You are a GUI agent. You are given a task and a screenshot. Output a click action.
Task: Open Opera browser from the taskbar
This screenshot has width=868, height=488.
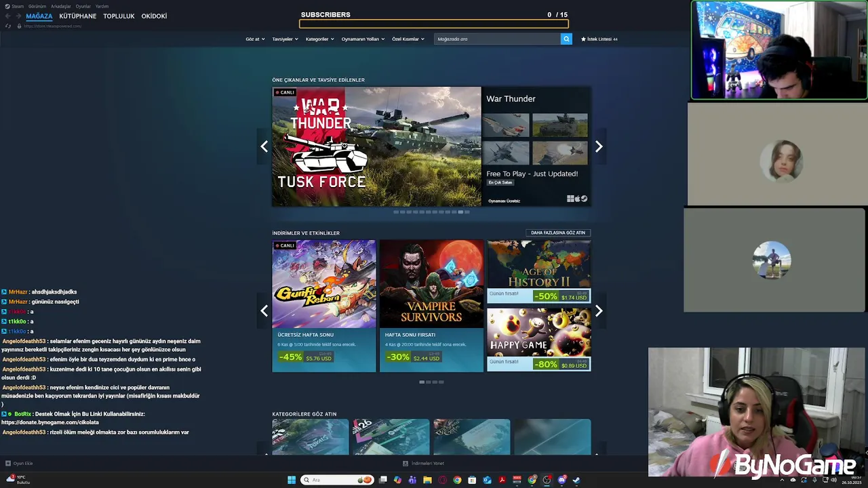pos(442,480)
